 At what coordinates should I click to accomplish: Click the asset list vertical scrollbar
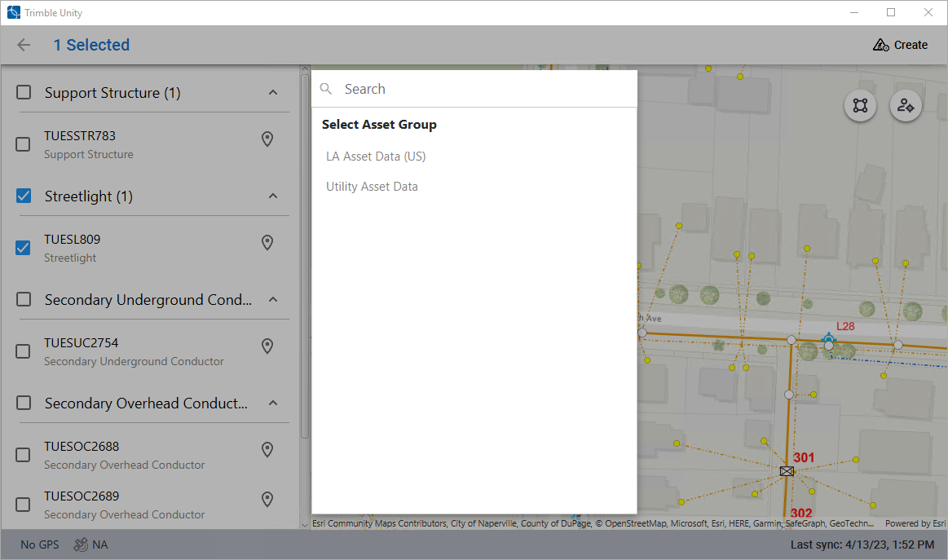[x=305, y=245]
